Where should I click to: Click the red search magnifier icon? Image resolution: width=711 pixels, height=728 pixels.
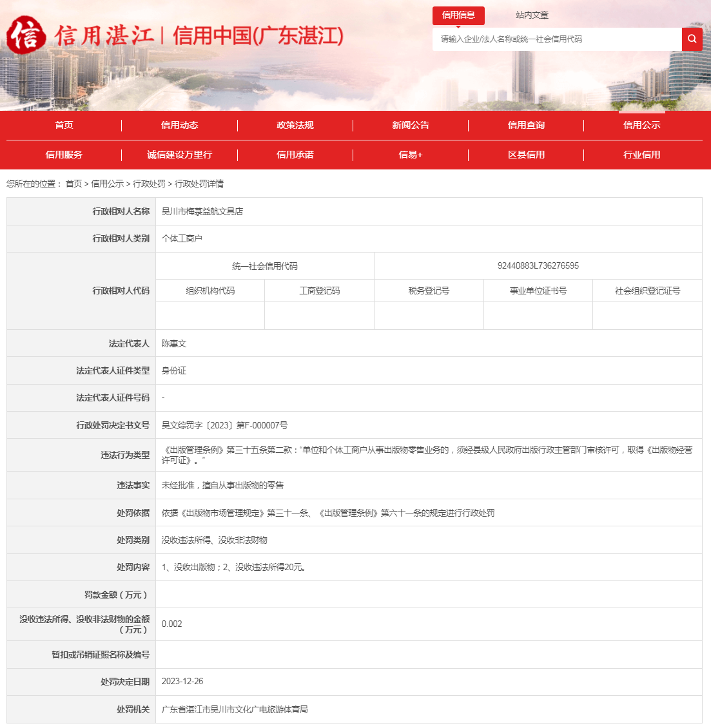click(692, 39)
